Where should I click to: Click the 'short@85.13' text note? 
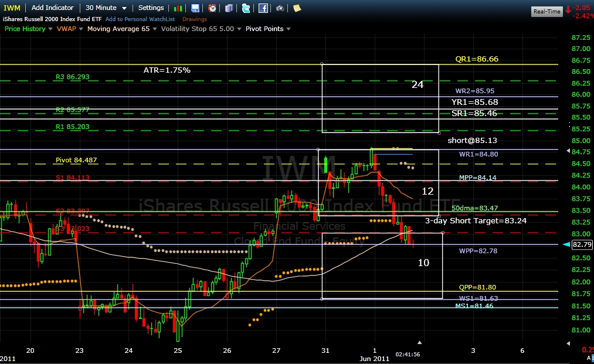pos(473,141)
